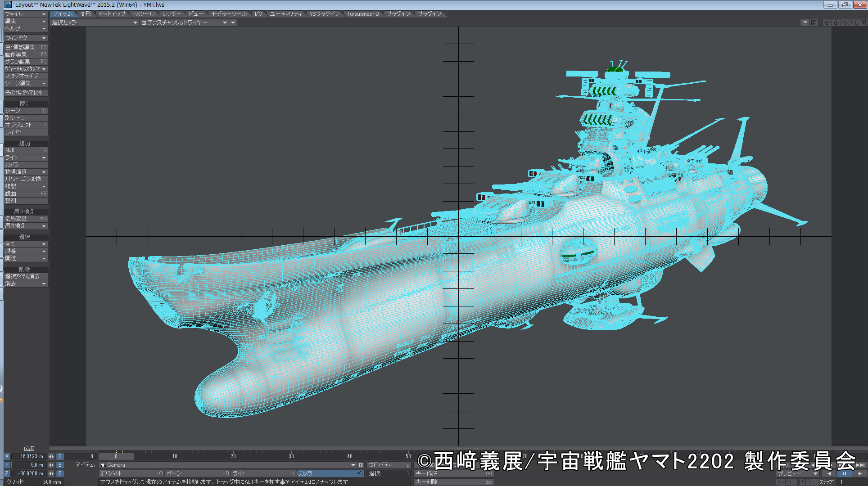Click frame 20 on the timeline
This screenshot has width=868, height=486.
tap(233, 456)
